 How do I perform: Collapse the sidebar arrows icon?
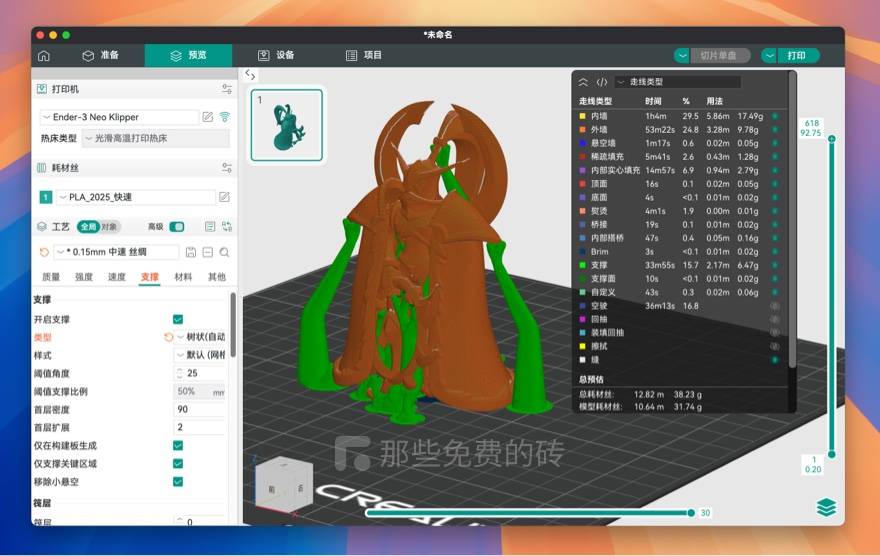coord(250,74)
